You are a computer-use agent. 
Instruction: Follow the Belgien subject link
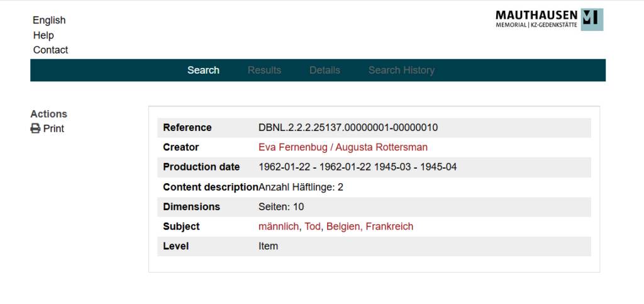(344, 227)
